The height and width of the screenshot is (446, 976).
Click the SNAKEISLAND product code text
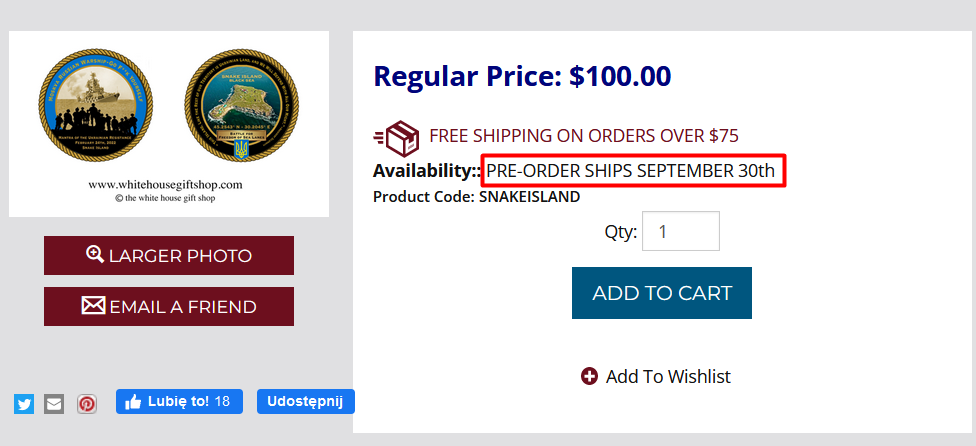pos(529,197)
